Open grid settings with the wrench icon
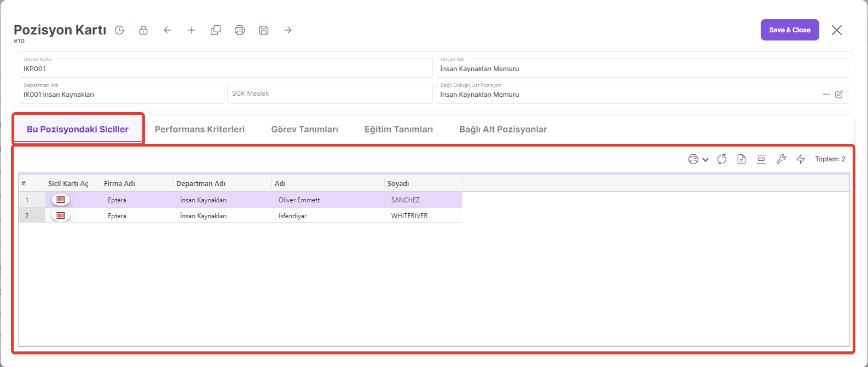Viewport: 868px width, 367px height. click(781, 159)
